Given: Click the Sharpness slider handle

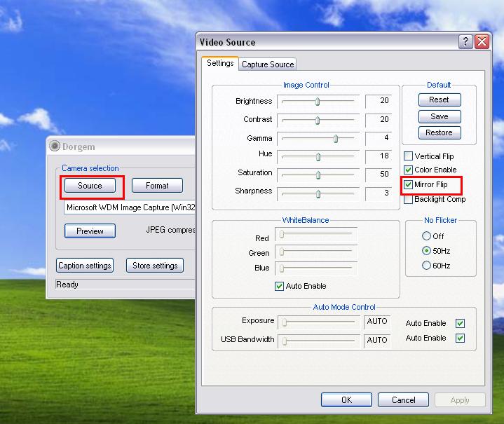Looking at the screenshot, I should pyautogui.click(x=318, y=194).
